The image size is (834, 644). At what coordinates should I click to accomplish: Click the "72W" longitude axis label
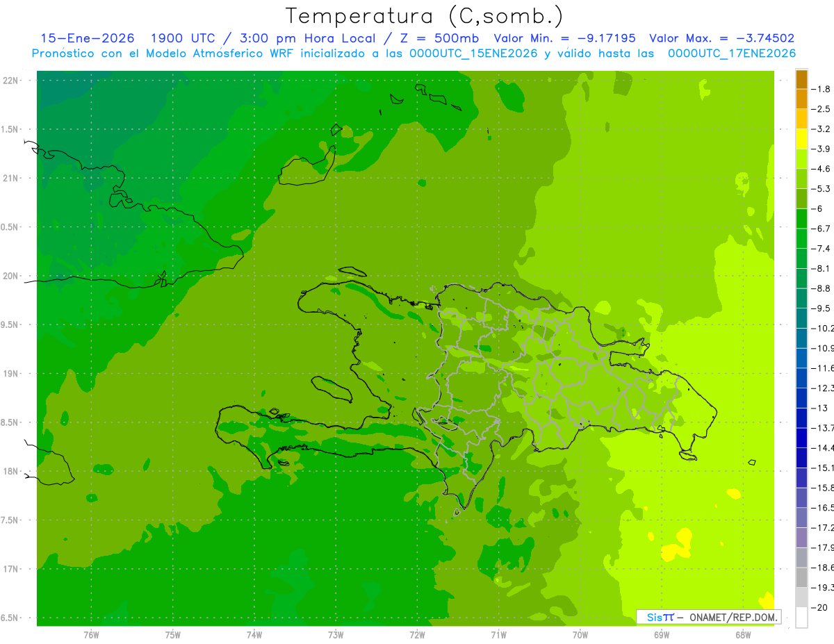(417, 634)
